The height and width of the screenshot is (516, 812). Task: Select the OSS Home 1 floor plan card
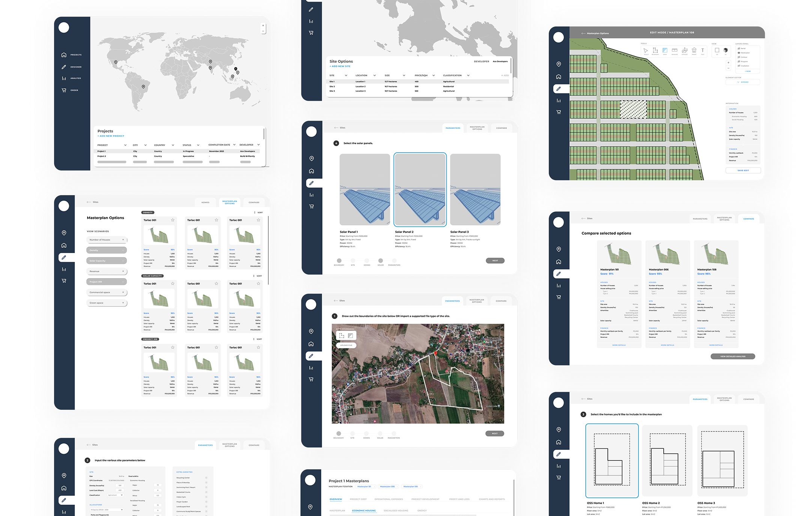click(x=612, y=461)
